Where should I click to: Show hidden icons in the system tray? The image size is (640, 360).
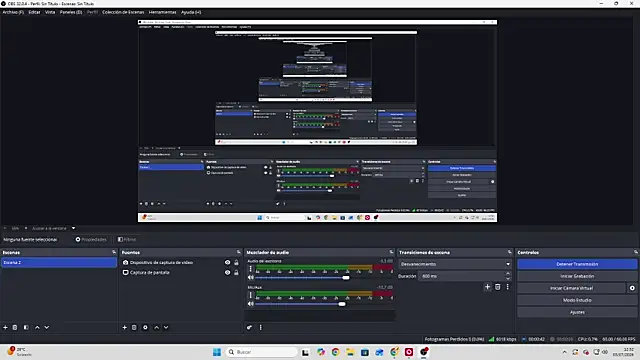click(564, 352)
